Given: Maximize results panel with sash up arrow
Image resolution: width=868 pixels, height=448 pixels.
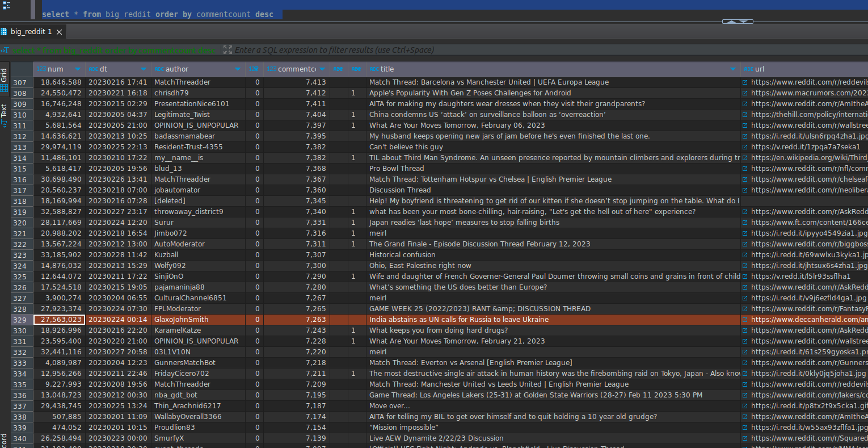Looking at the screenshot, I should coord(731,22).
